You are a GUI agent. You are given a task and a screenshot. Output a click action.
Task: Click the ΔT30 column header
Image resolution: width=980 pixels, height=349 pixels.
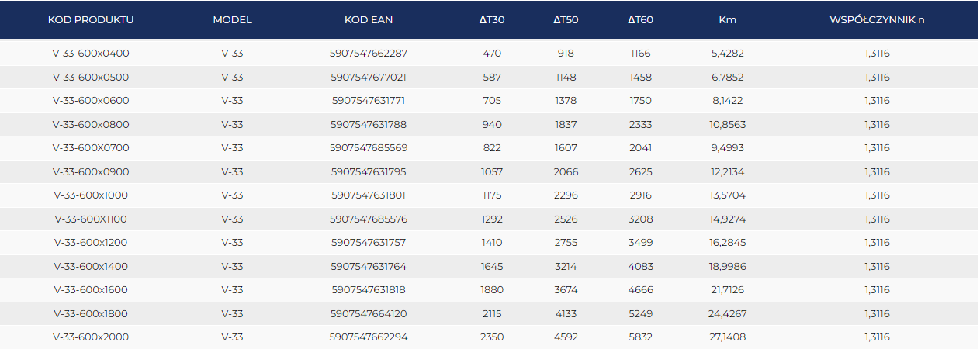[492, 19]
